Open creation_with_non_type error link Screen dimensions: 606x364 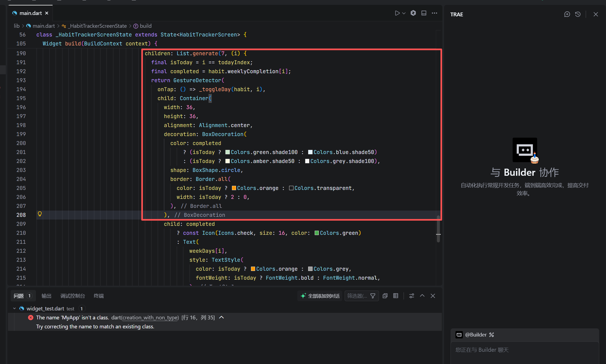[x=150, y=317]
